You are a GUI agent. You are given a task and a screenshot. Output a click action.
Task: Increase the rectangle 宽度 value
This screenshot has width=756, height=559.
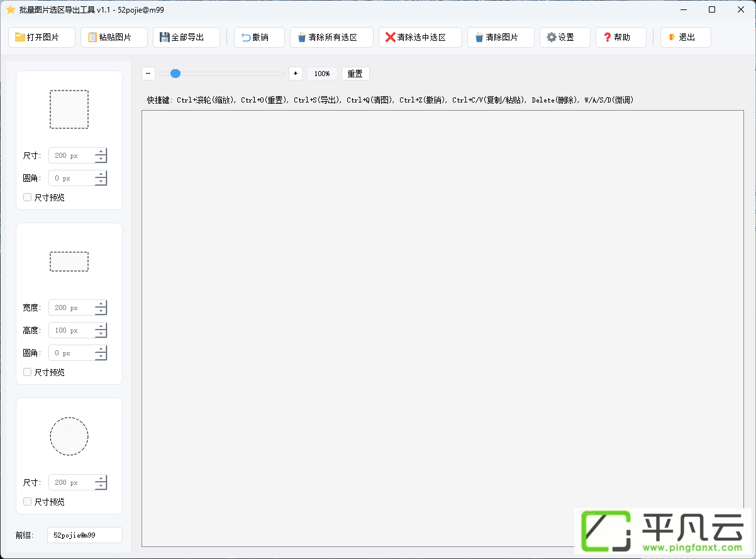[x=101, y=304]
